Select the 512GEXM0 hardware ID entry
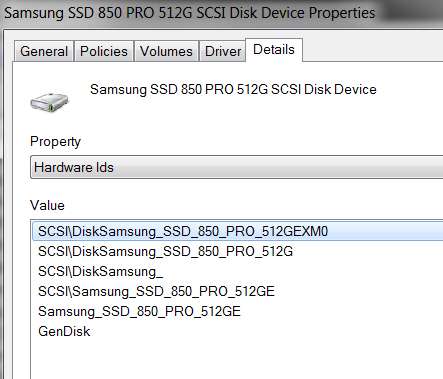Viewport: 443px width, 379px height. [x=238, y=231]
